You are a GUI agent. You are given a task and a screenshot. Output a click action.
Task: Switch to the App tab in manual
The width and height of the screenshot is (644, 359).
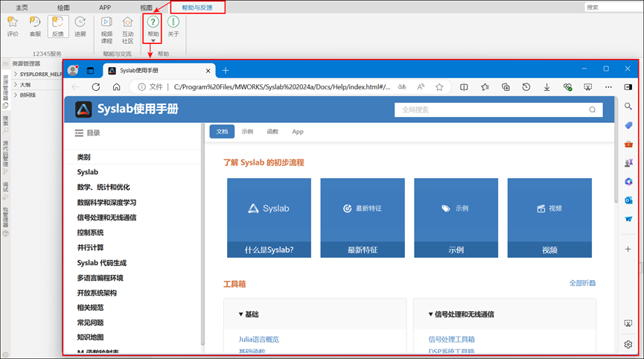coord(298,132)
